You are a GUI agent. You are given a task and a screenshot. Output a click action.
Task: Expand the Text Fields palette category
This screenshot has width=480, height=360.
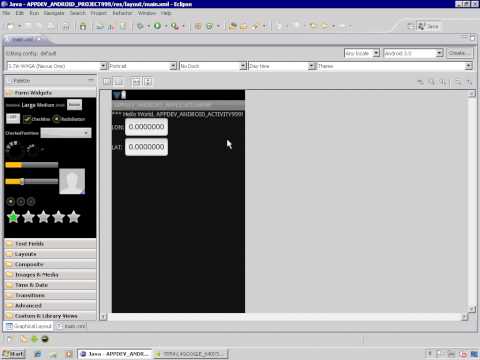pyautogui.click(x=50, y=244)
